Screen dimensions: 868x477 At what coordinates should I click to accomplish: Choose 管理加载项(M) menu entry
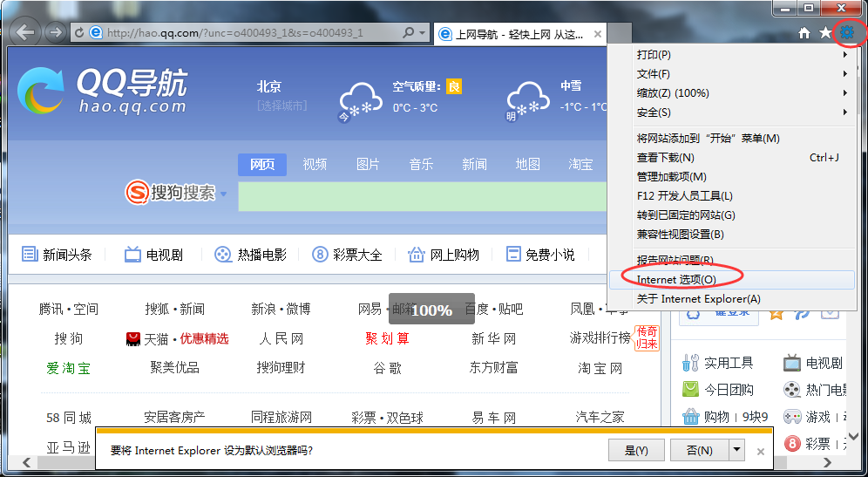(671, 177)
